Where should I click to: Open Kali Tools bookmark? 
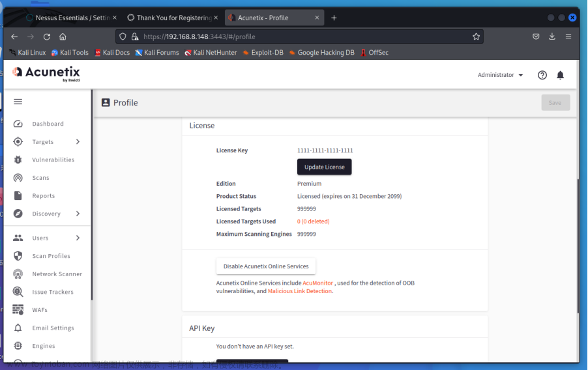70,53
